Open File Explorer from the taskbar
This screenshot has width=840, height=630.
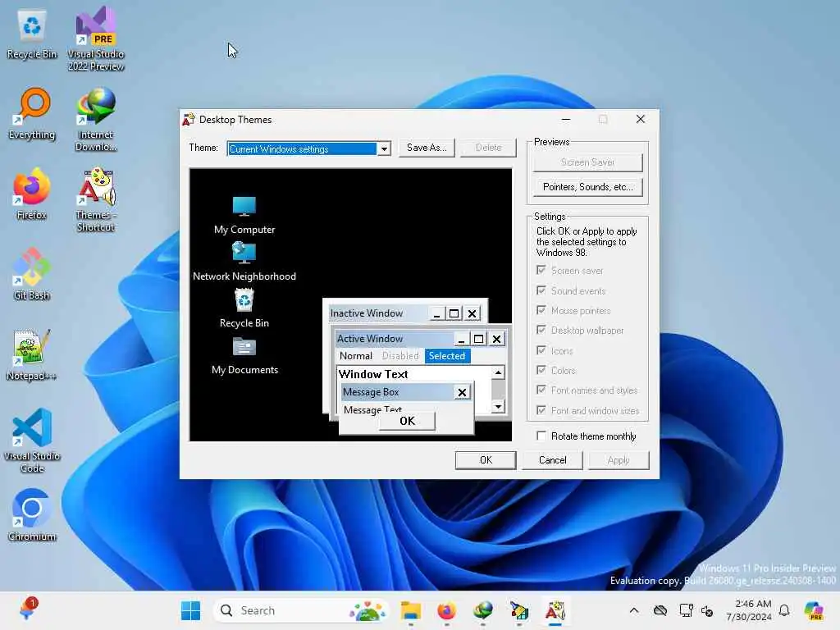(411, 610)
